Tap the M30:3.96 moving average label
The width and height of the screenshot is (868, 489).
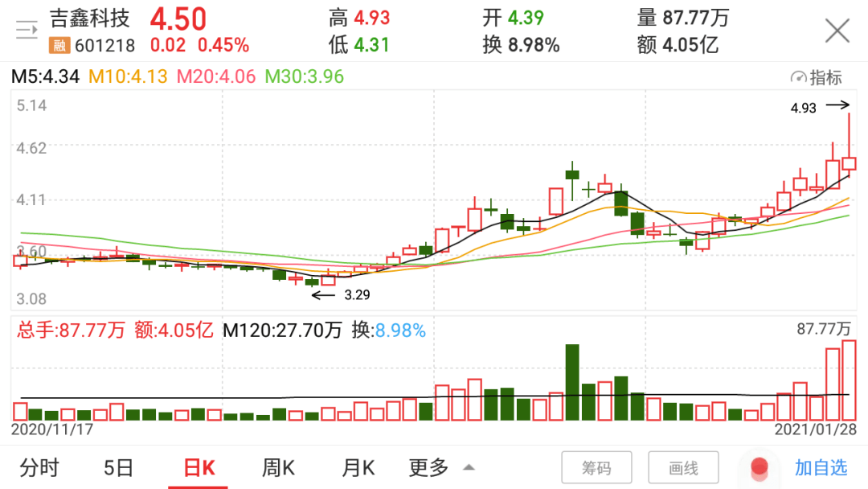tap(305, 76)
